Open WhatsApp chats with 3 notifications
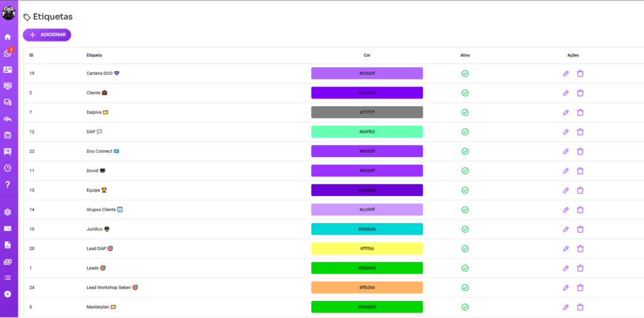 [8, 53]
